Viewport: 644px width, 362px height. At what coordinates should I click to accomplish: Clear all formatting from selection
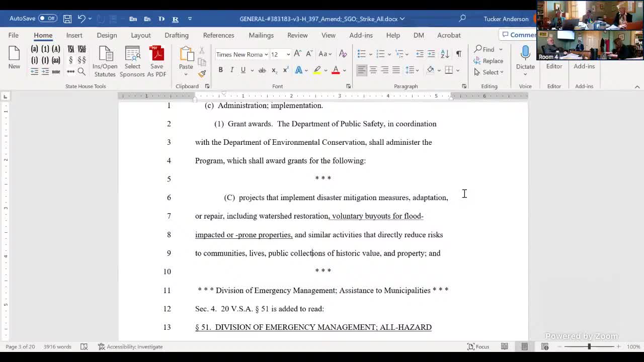pyautogui.click(x=343, y=54)
